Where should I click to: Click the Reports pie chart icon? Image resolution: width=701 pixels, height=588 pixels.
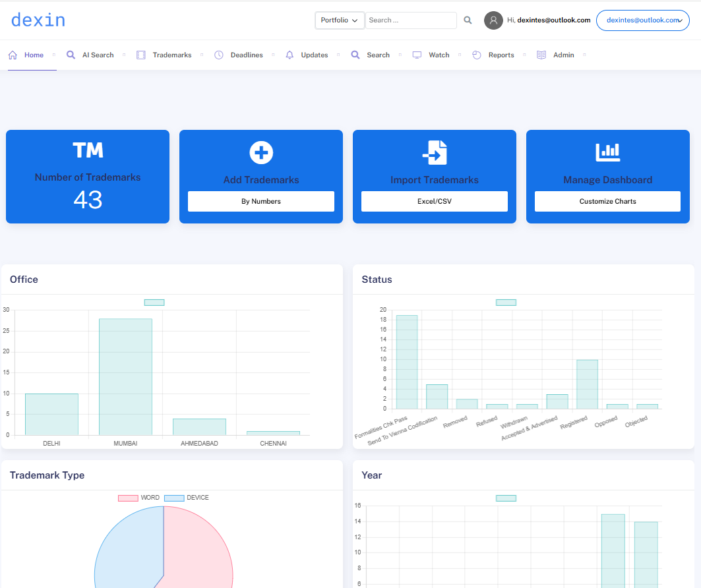tap(477, 55)
